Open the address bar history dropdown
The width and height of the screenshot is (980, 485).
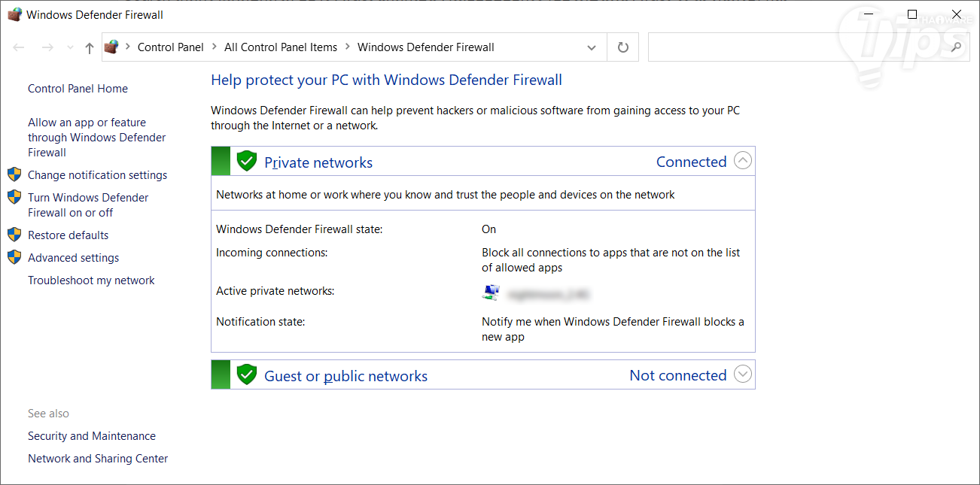pyautogui.click(x=591, y=47)
